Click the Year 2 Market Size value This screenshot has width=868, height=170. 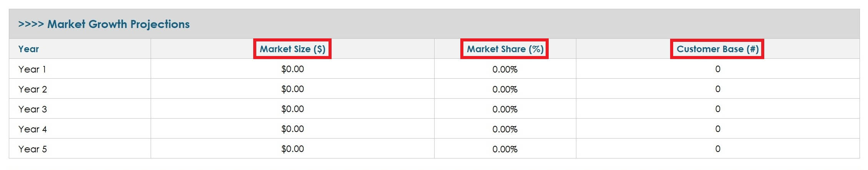292,89
